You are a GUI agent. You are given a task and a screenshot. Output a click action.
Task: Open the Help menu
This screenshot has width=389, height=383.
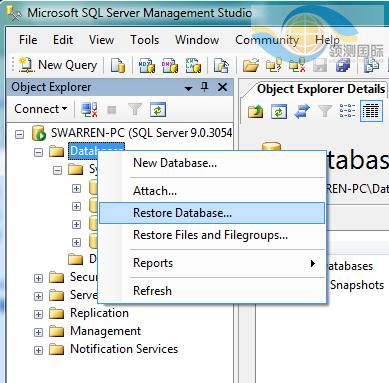tap(327, 40)
